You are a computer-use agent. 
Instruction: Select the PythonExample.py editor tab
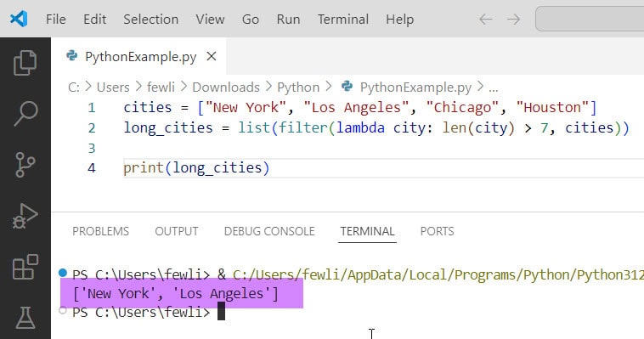[138, 56]
